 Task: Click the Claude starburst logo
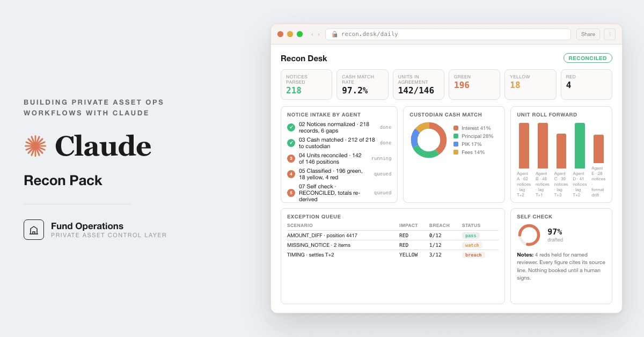tap(35, 146)
